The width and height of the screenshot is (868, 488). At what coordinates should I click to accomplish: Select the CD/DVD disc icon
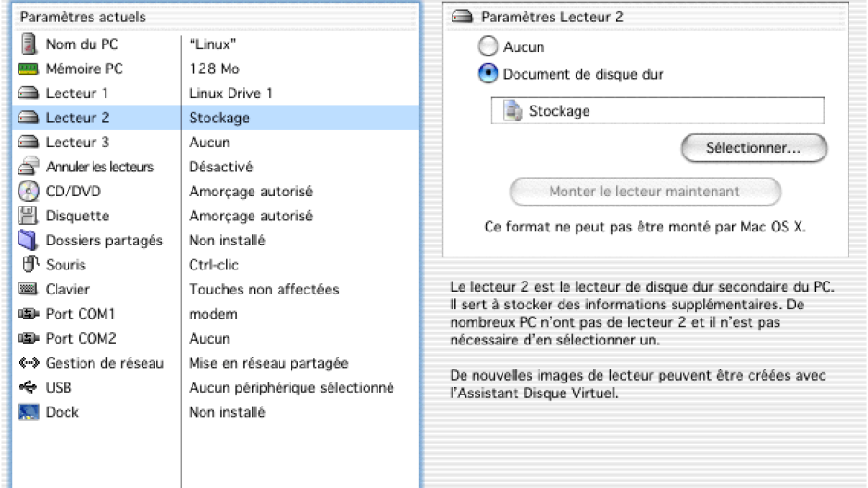point(29,191)
